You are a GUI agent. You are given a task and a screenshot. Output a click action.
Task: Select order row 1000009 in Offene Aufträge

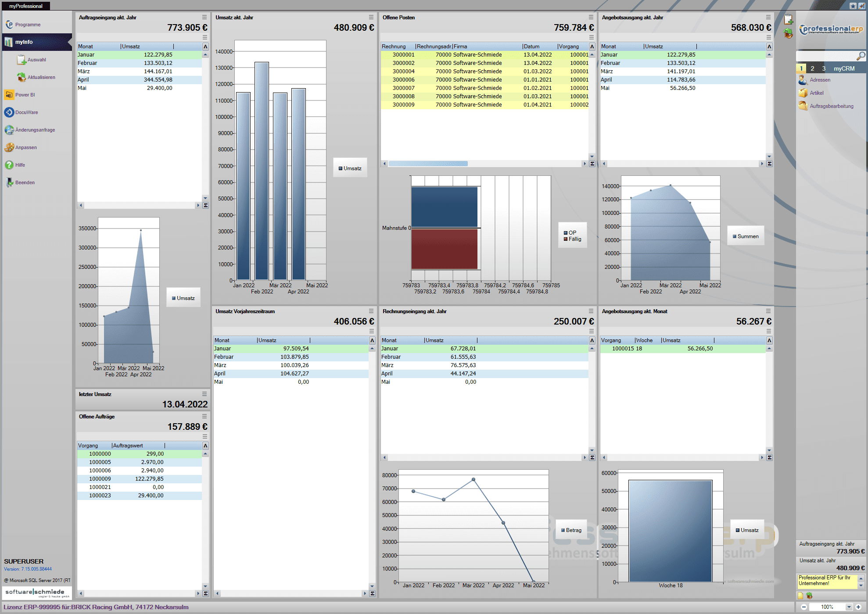click(140, 479)
